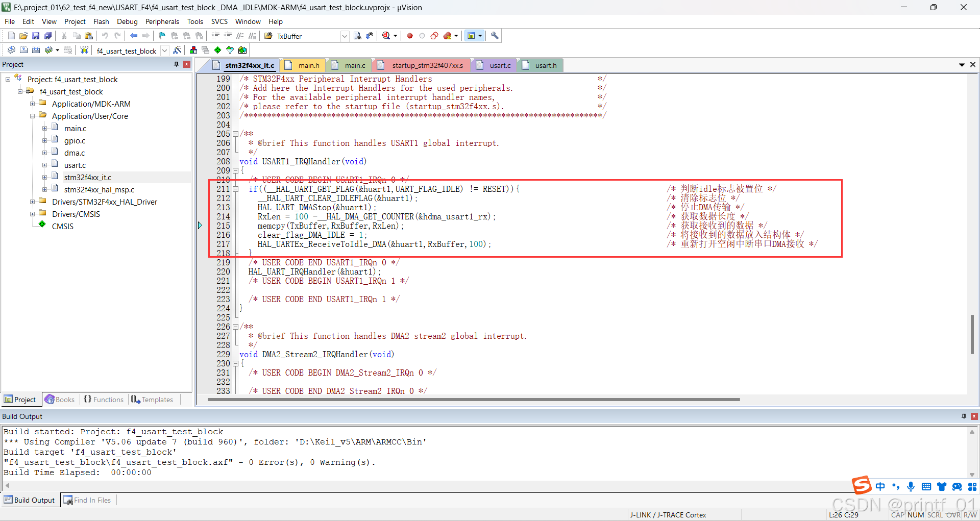Create a new file with the New icon

pyautogui.click(x=11, y=36)
